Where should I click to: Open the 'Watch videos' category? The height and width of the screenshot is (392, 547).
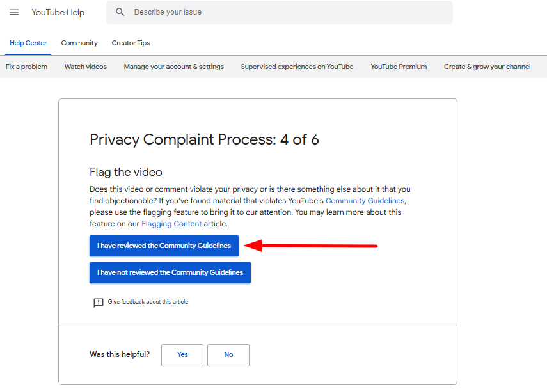tap(86, 67)
